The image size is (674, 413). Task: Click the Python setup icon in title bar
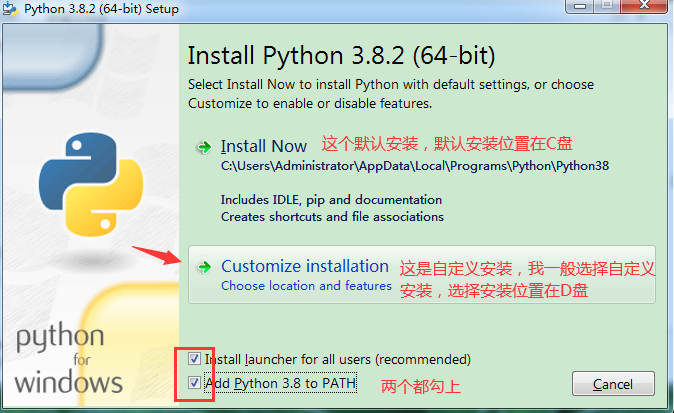(x=9, y=9)
